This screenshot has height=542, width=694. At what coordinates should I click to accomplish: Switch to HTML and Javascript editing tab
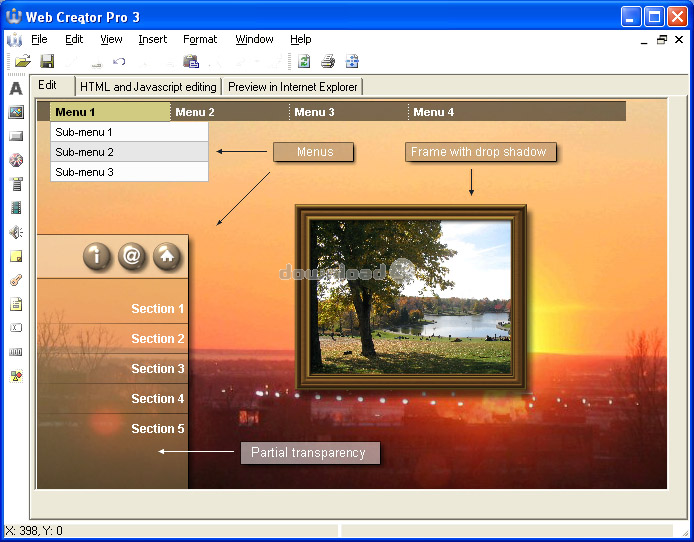148,87
